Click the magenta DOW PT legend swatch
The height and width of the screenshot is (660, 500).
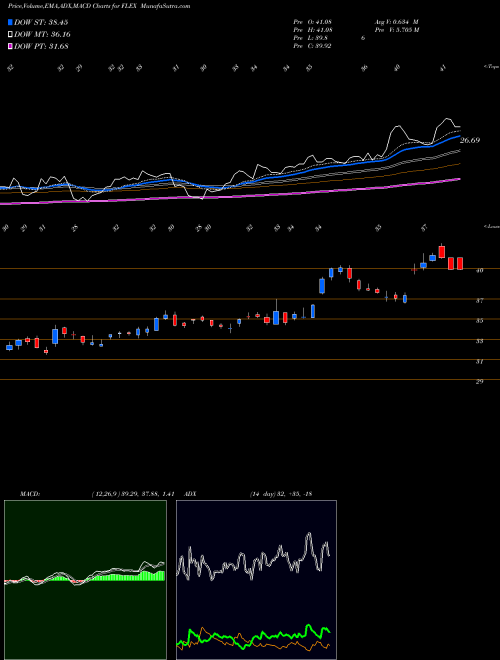pyautogui.click(x=10, y=46)
